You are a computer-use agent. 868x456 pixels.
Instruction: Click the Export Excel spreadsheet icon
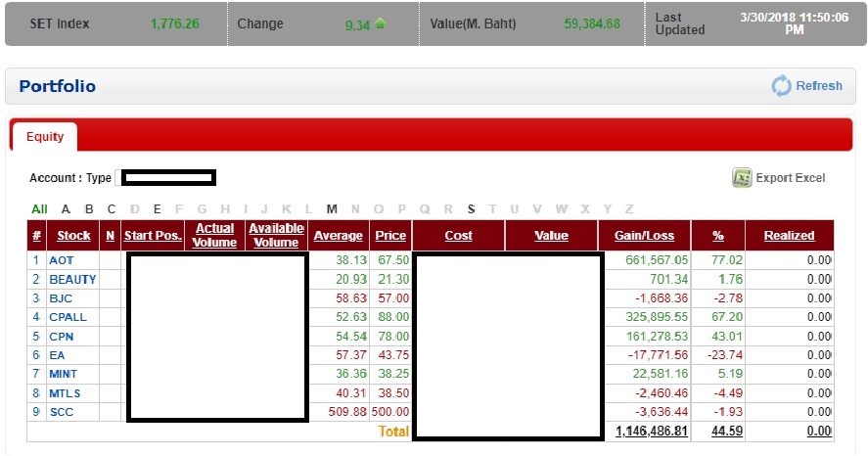pyautogui.click(x=742, y=178)
